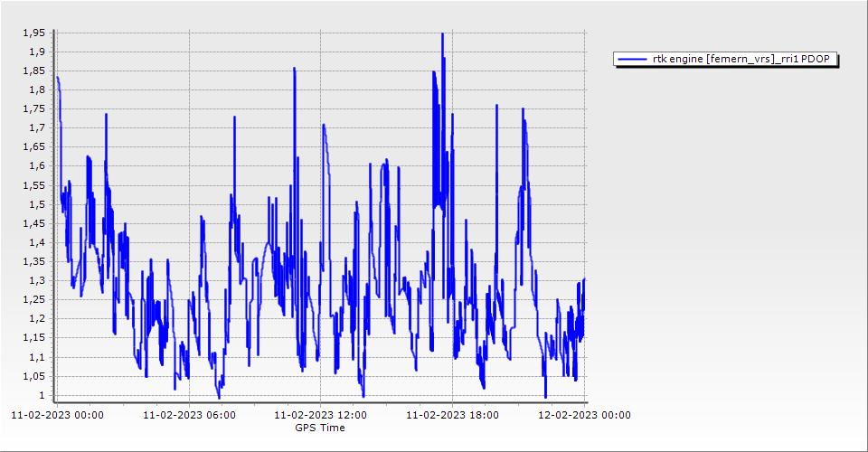Screen dimensions: 868x452
Task: Click the 1,05 vertical axis label
Action: [x=35, y=376]
